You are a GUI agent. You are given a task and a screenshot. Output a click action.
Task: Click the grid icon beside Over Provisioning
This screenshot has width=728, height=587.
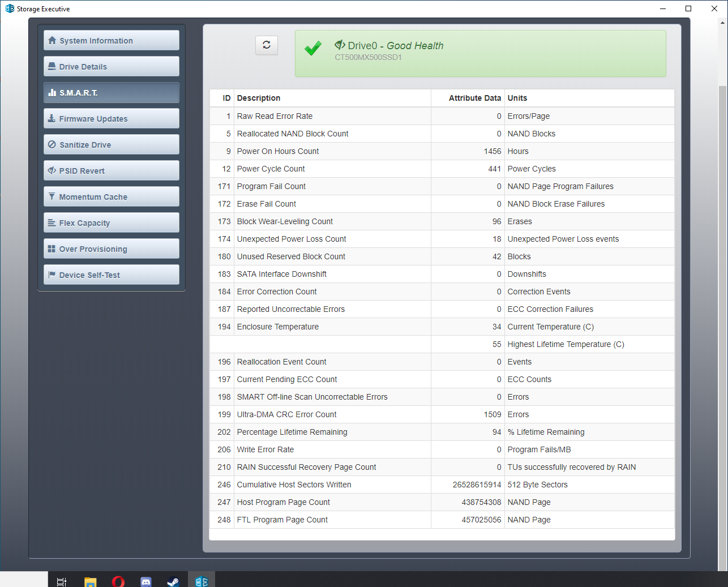(52, 248)
